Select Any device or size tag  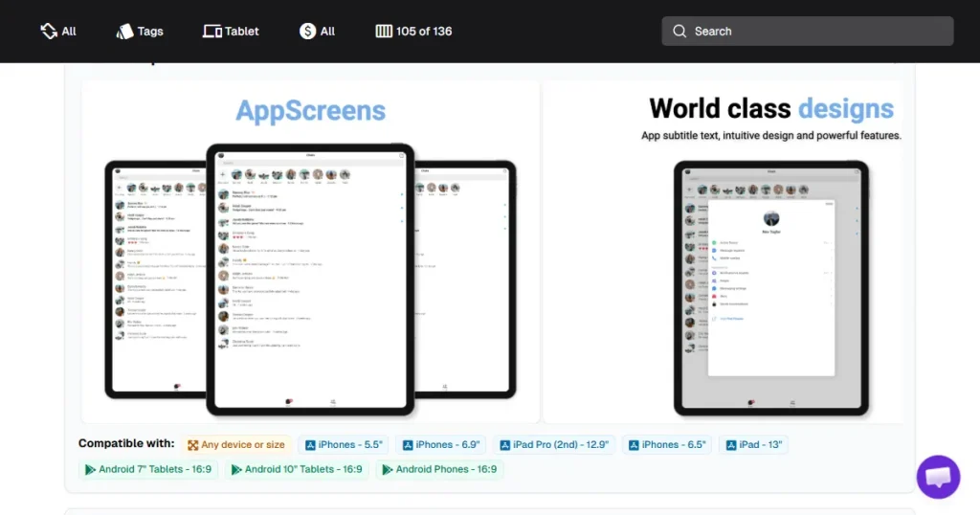click(x=236, y=445)
